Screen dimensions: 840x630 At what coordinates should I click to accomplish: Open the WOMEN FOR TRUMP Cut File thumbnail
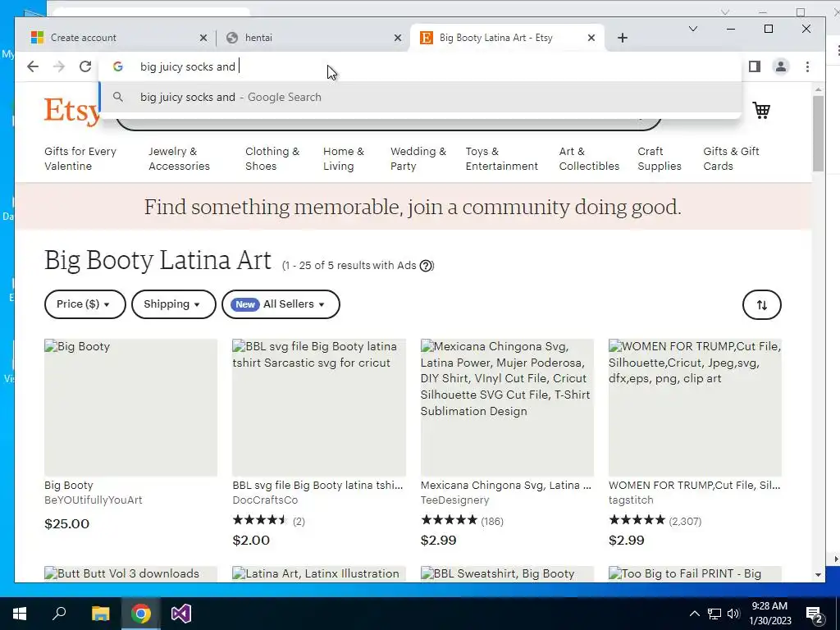pyautogui.click(x=695, y=407)
